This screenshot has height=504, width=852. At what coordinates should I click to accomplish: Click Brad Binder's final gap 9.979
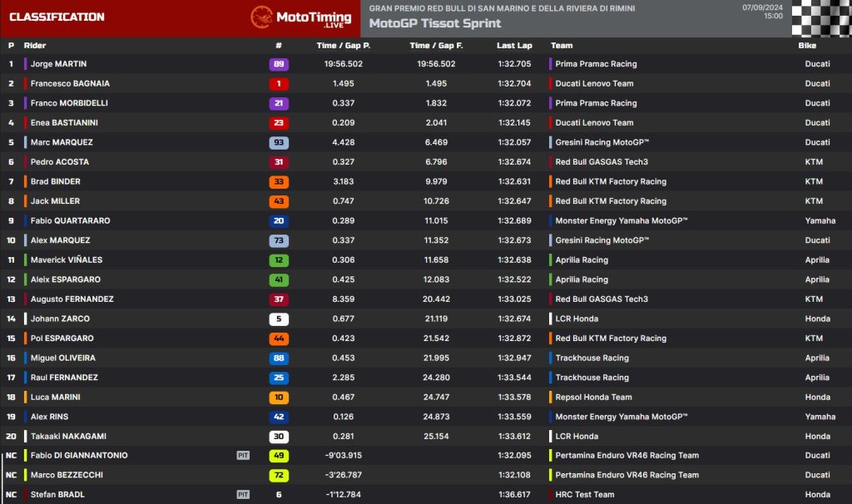tap(436, 181)
